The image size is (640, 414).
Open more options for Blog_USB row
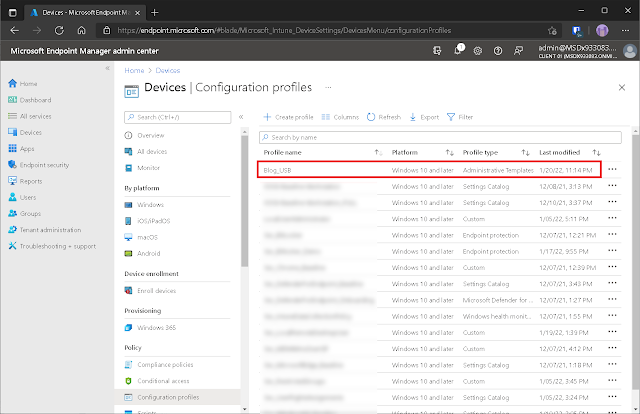pos(612,169)
